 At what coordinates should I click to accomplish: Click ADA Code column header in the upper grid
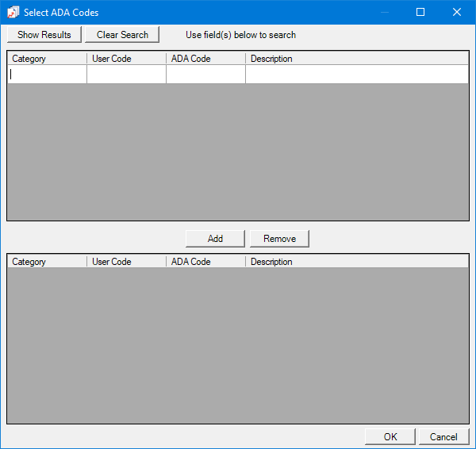[x=205, y=59]
